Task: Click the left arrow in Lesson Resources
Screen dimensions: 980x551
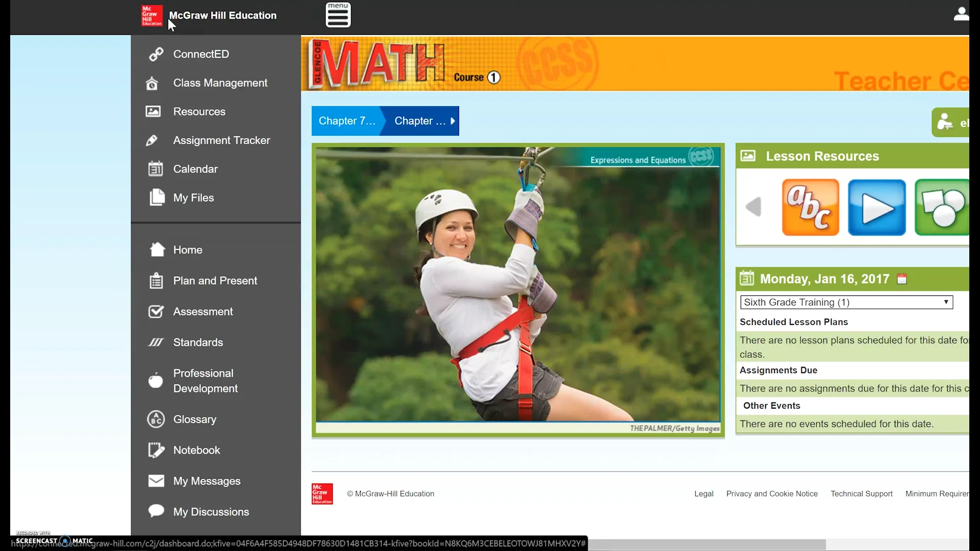Action: (753, 207)
